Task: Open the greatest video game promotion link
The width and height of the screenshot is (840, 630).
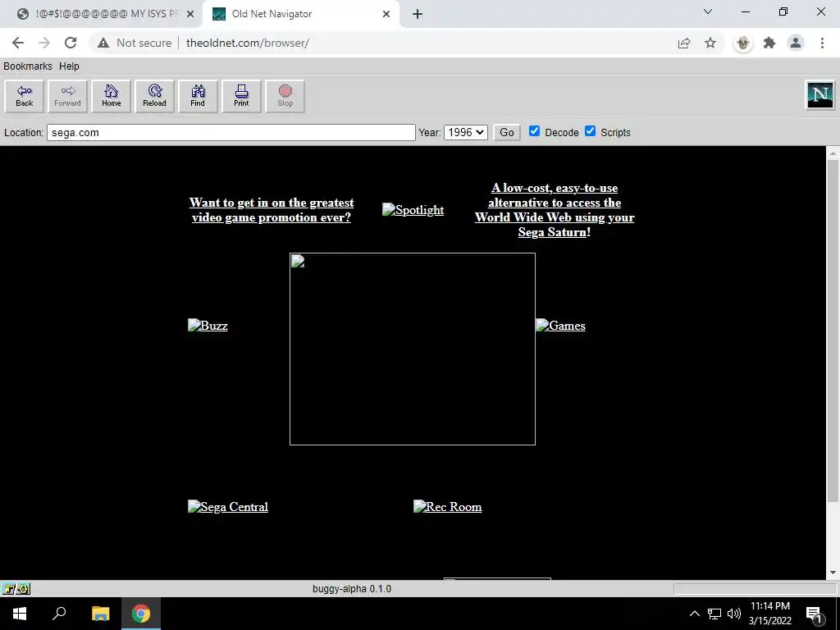Action: click(x=272, y=210)
